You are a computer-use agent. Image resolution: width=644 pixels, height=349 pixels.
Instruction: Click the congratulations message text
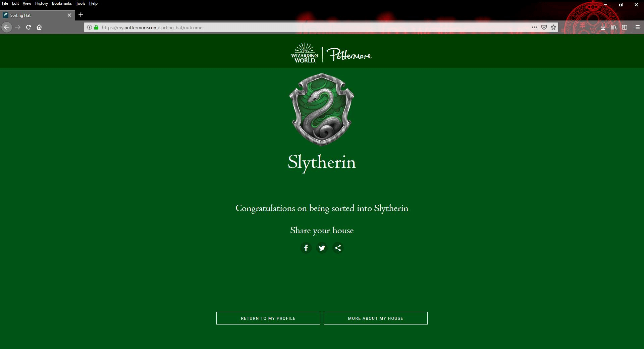pos(322,208)
